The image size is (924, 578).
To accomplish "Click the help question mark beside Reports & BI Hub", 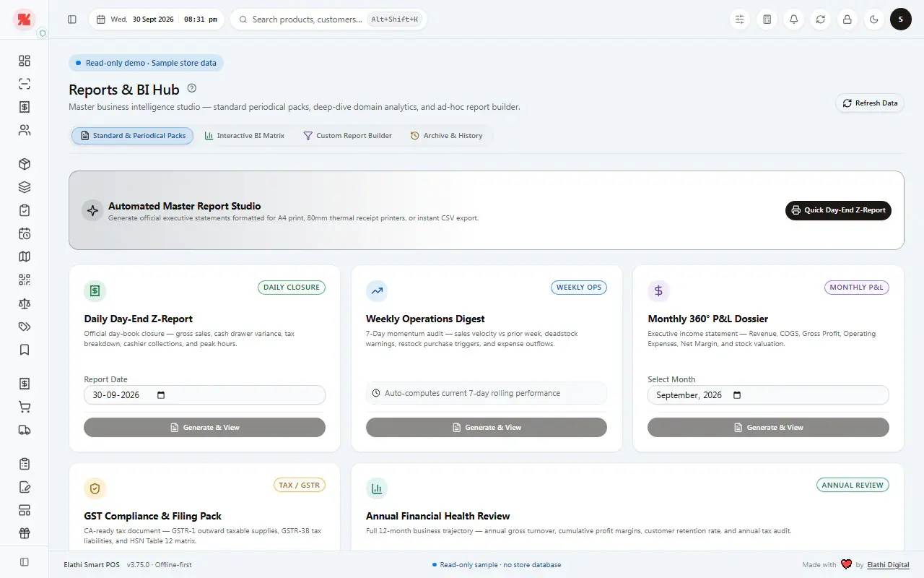I will [x=192, y=88].
